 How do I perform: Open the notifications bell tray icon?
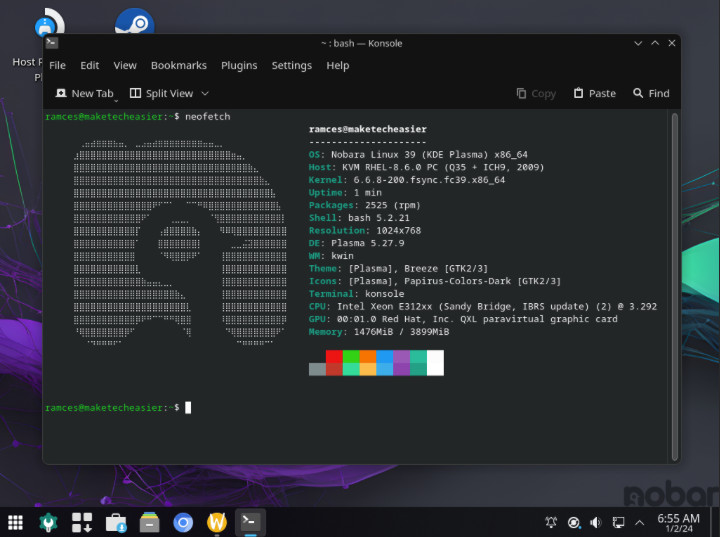[551, 522]
